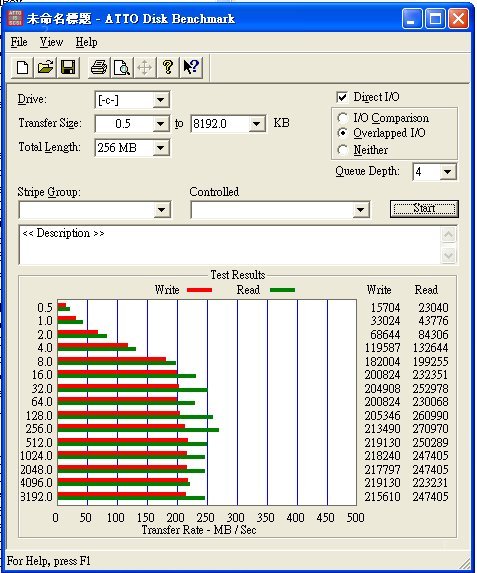The width and height of the screenshot is (477, 573).
Task: Click the Write column header in results
Action: point(379,290)
